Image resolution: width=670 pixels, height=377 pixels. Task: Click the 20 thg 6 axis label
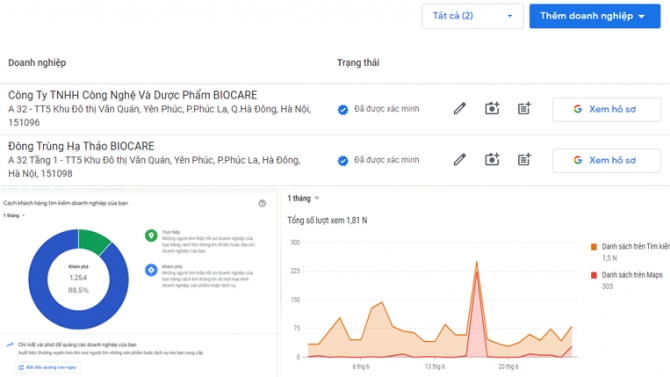coord(508,367)
